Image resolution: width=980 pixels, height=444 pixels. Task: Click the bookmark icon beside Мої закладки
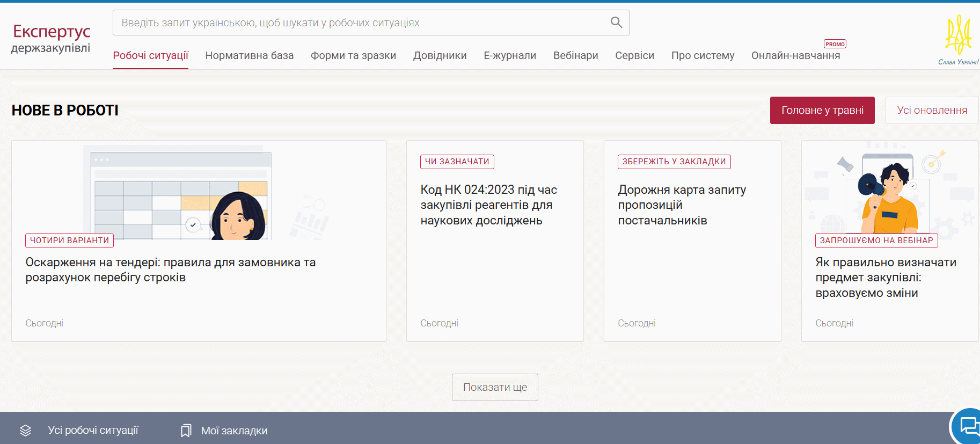[x=186, y=431]
